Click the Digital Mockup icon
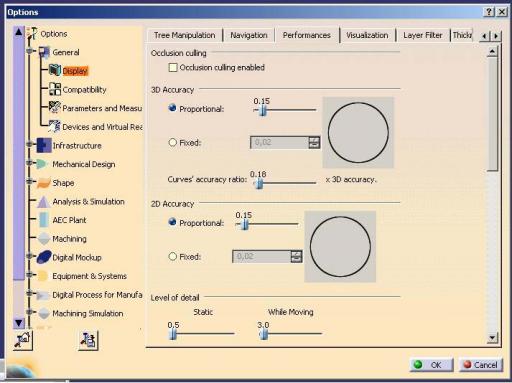Screen dimensions: 512x383 pos(44,257)
